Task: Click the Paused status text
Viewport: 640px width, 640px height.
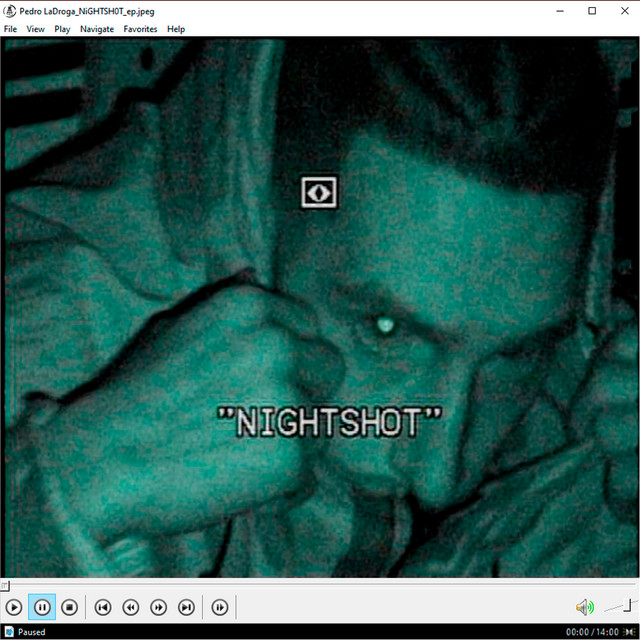Action: pyautogui.click(x=31, y=632)
